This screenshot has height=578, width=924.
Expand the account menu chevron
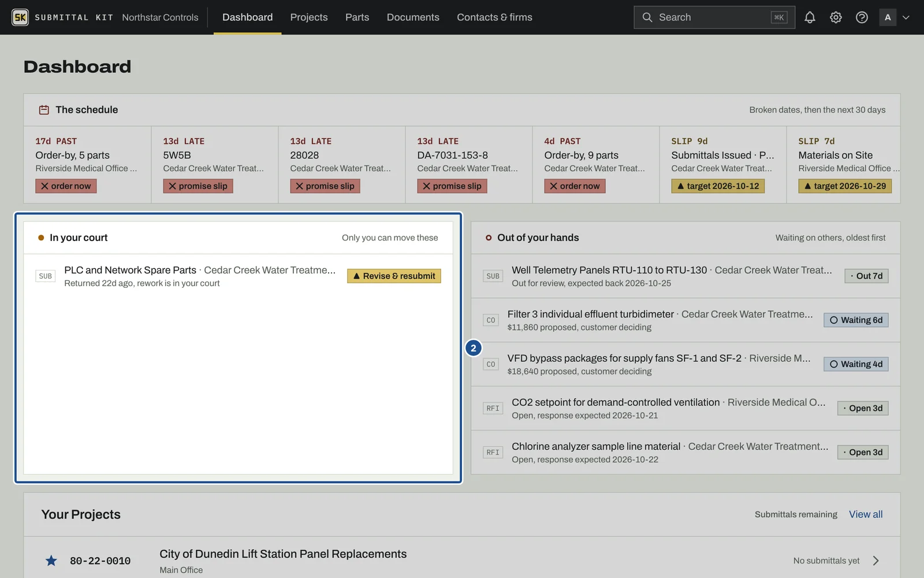coord(906,17)
